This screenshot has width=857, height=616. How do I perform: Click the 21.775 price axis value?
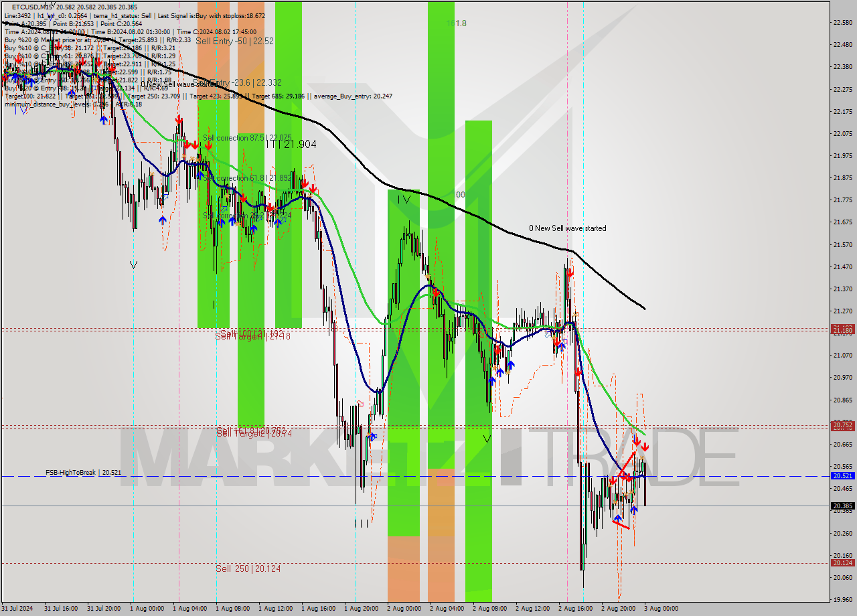[842, 200]
